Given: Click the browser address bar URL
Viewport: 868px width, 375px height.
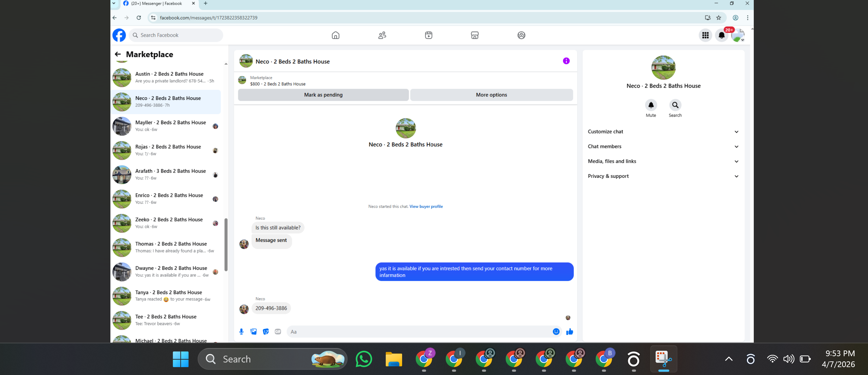Looking at the screenshot, I should point(209,17).
